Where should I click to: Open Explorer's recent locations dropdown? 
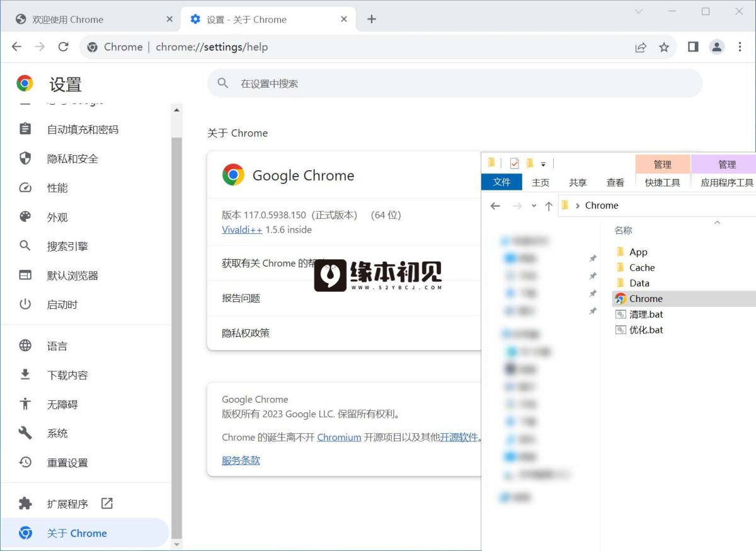coord(534,206)
